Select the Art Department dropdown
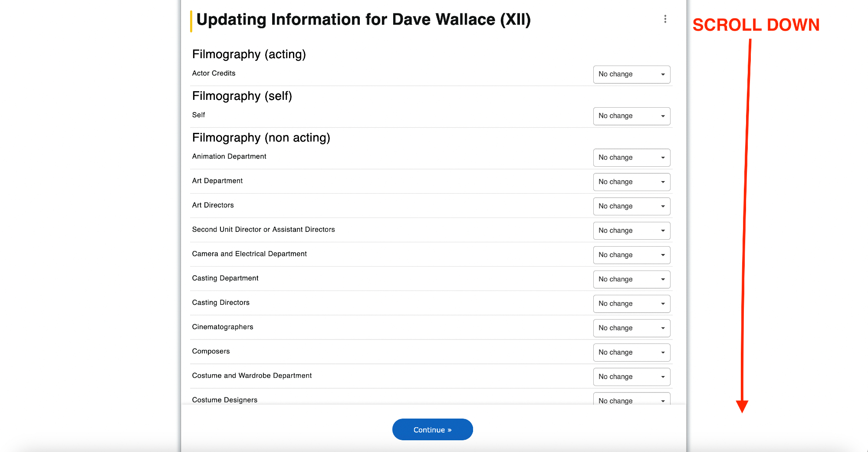Viewport: 868px width, 452px height. click(x=631, y=182)
